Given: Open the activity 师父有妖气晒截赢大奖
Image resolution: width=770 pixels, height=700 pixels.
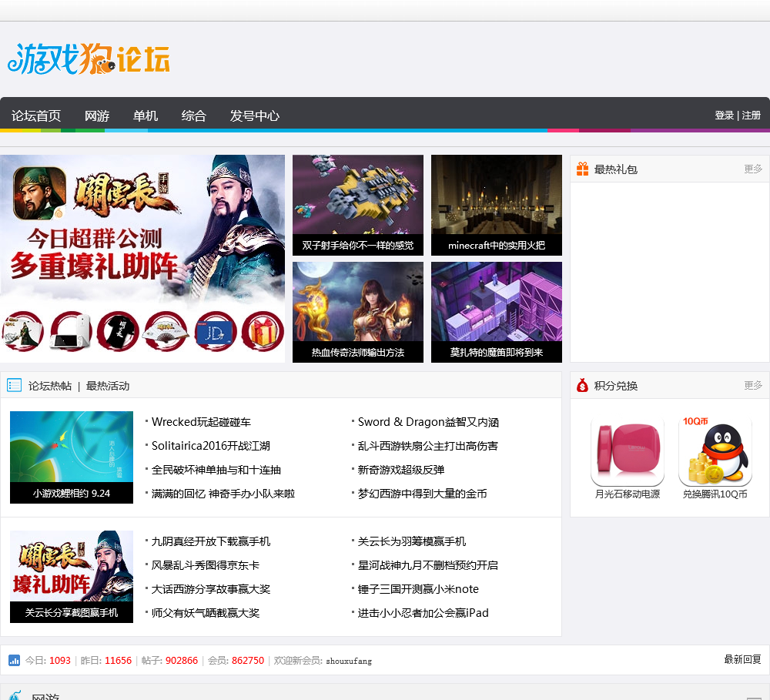Looking at the screenshot, I should 206,612.
